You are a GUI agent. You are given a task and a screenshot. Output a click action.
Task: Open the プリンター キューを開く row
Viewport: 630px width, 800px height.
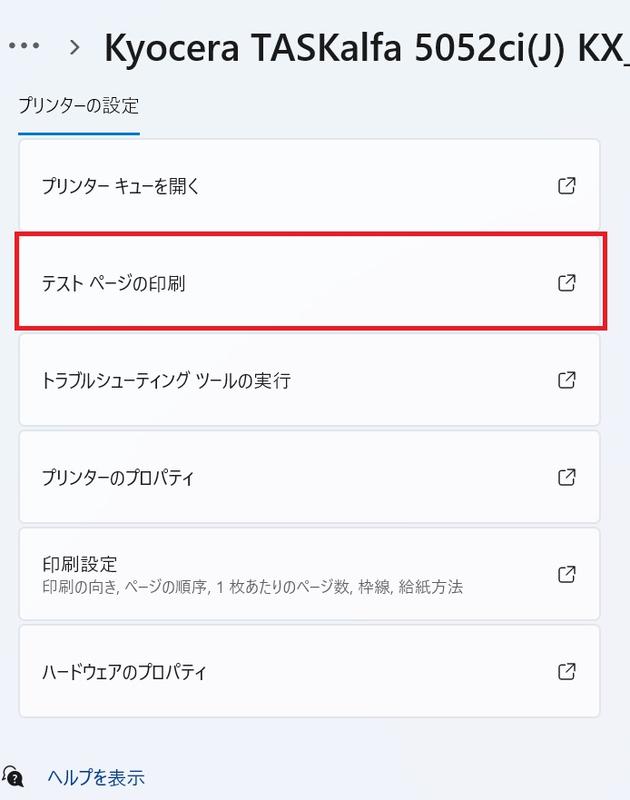click(300, 186)
